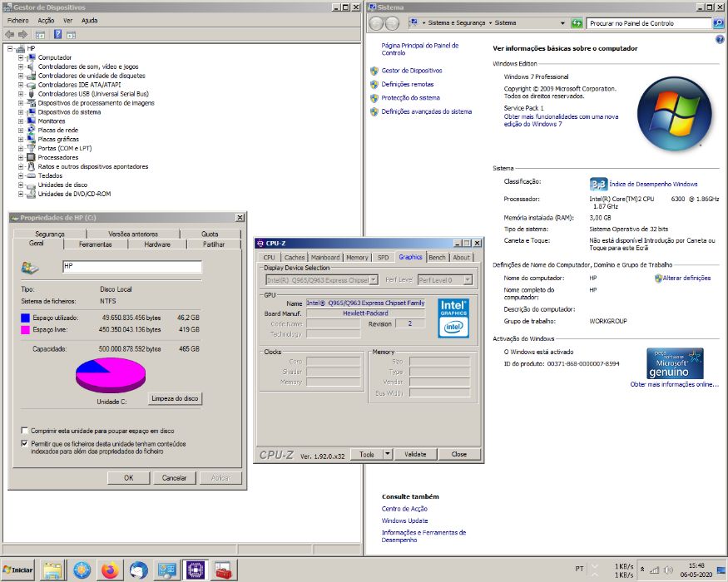The image size is (728, 582).
Task: Expand the Monitores tree node
Action: pyautogui.click(x=21, y=121)
